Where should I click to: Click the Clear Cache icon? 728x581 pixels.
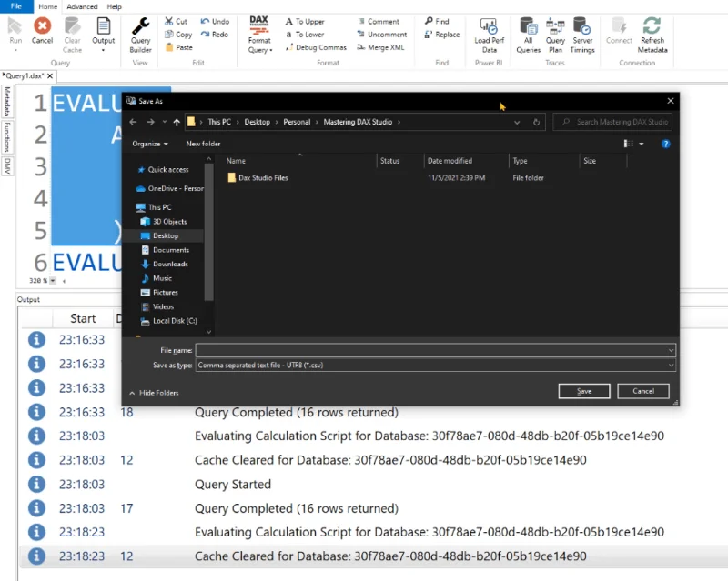72,26
